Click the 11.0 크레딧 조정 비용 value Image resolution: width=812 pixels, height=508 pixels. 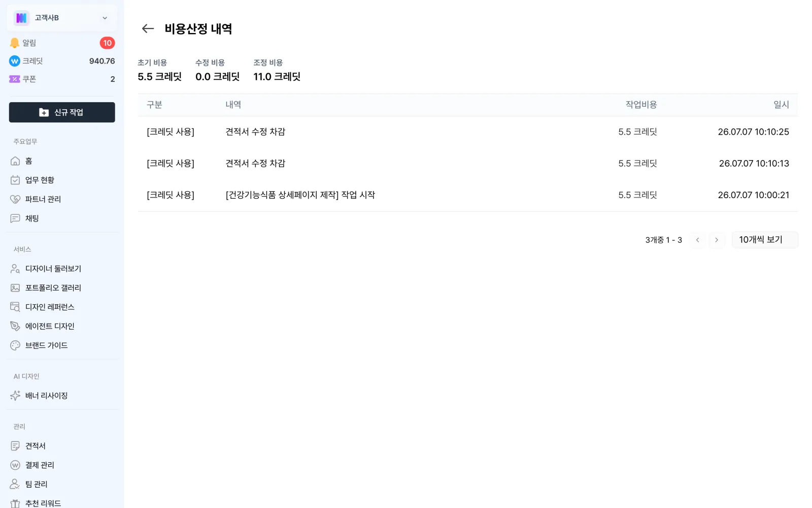coord(277,77)
